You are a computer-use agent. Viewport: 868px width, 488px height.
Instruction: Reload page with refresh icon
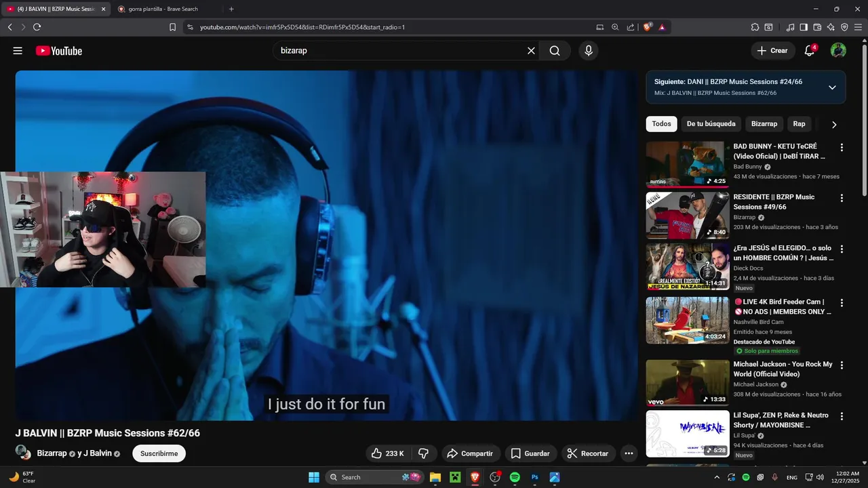coord(37,27)
